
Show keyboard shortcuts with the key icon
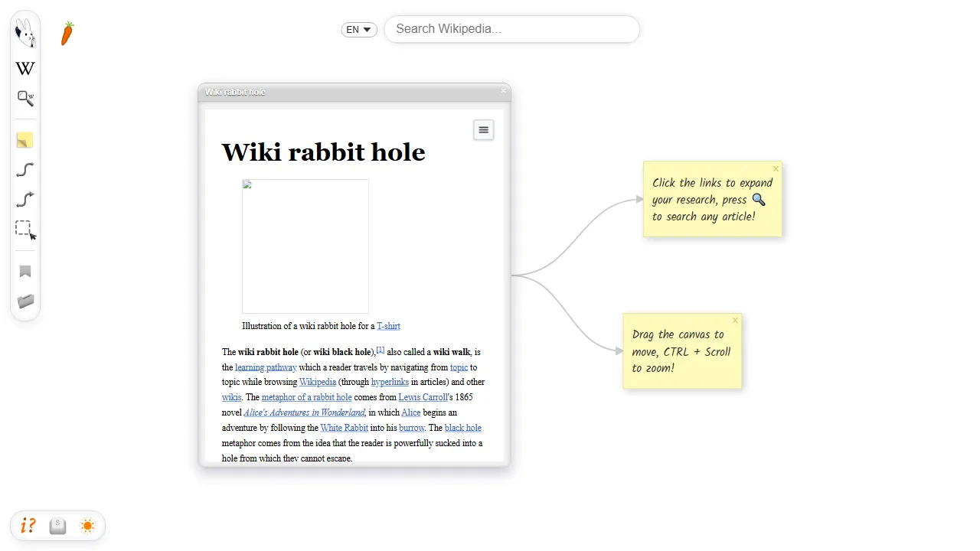[x=57, y=526]
